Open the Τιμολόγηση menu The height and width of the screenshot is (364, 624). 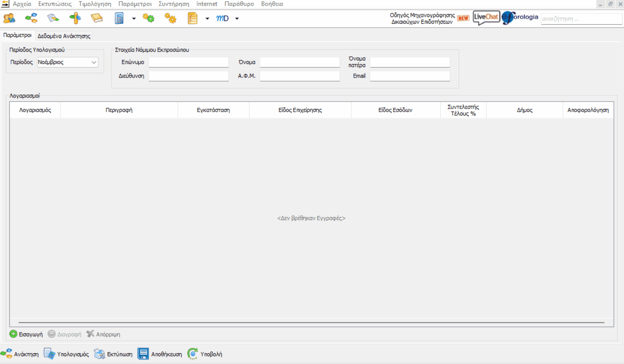tap(95, 4)
